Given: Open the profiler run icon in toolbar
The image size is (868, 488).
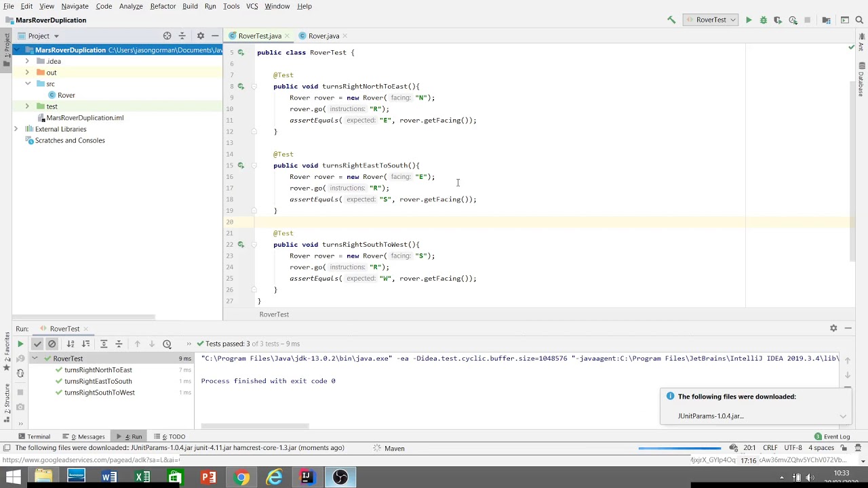Looking at the screenshot, I should coord(793,20).
